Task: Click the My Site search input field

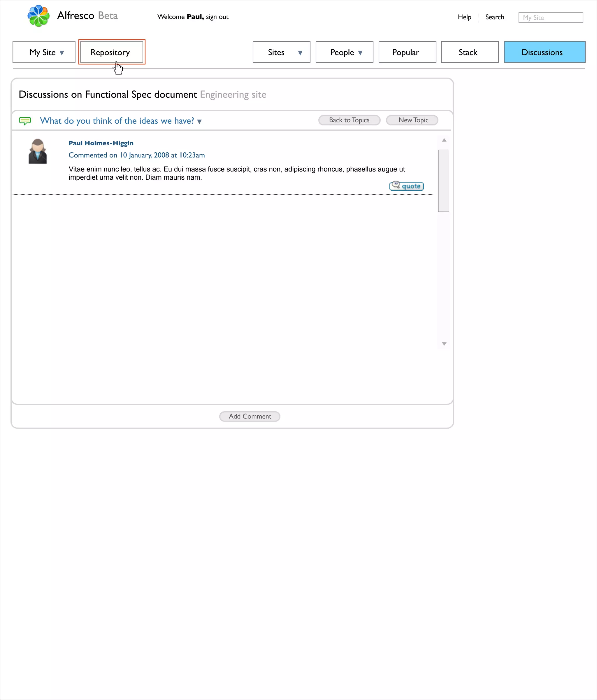Action: [x=551, y=17]
